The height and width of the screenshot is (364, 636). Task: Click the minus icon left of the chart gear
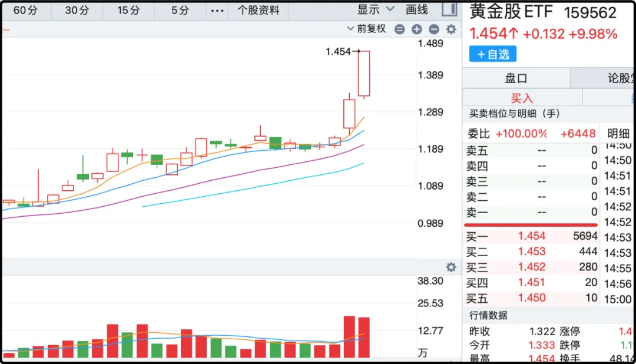point(434,29)
